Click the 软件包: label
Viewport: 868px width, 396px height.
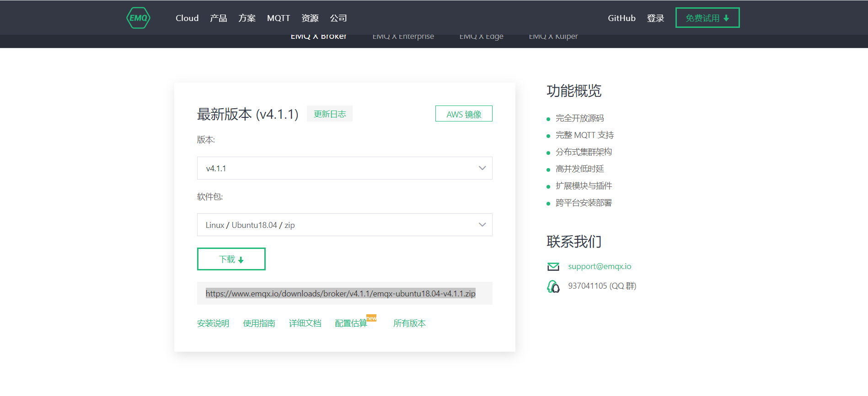210,197
